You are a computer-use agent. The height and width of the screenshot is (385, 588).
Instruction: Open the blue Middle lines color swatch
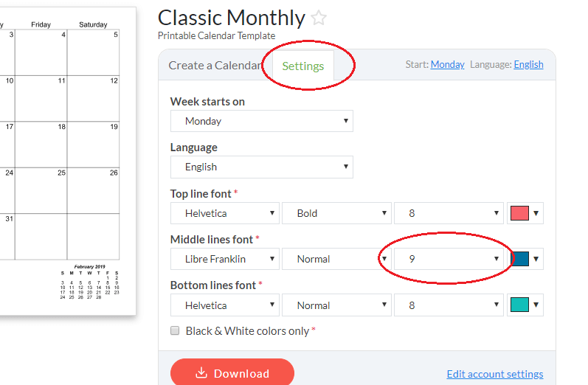(525, 259)
